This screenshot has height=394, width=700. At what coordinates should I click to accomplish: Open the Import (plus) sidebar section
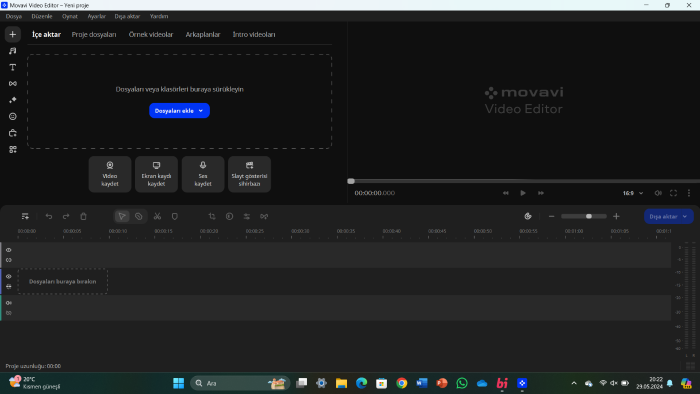12,34
